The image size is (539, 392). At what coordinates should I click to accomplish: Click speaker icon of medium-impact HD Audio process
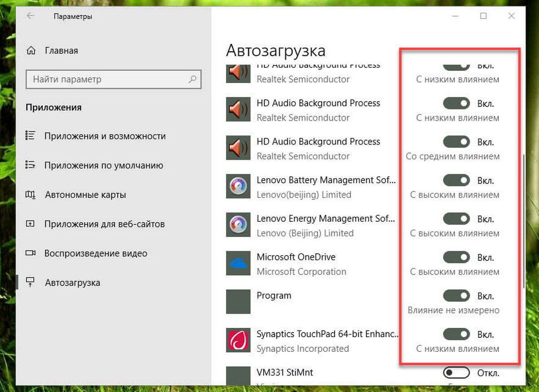point(238,149)
